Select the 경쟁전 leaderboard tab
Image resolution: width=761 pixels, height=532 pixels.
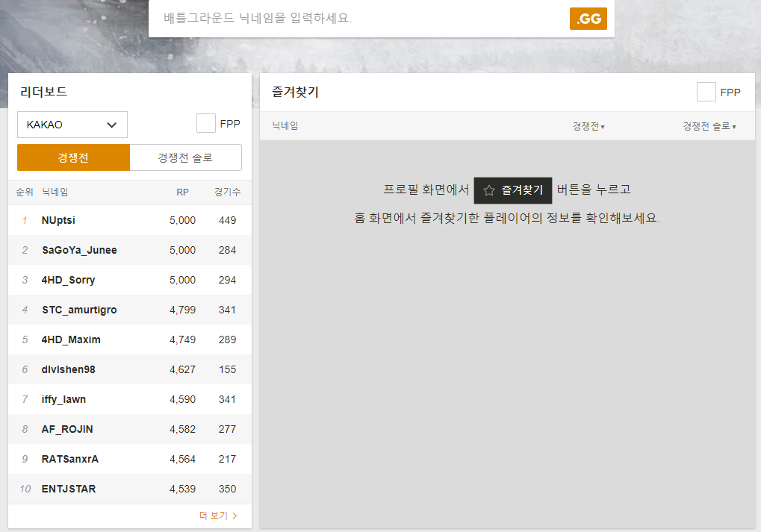coord(73,157)
